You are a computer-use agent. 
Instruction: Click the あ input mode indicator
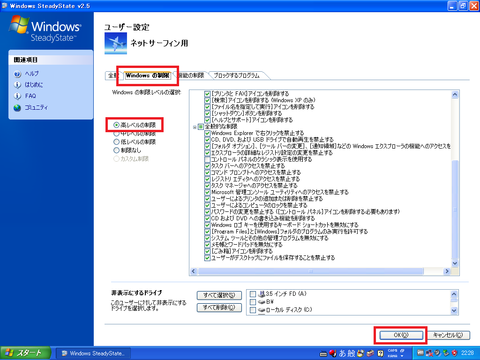(342, 353)
